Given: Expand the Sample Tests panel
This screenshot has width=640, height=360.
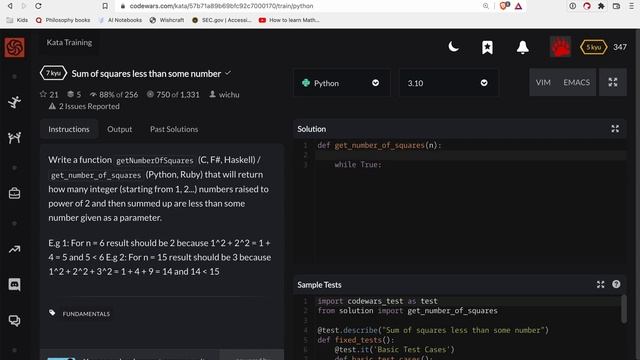Looking at the screenshot, I should tap(600, 284).
